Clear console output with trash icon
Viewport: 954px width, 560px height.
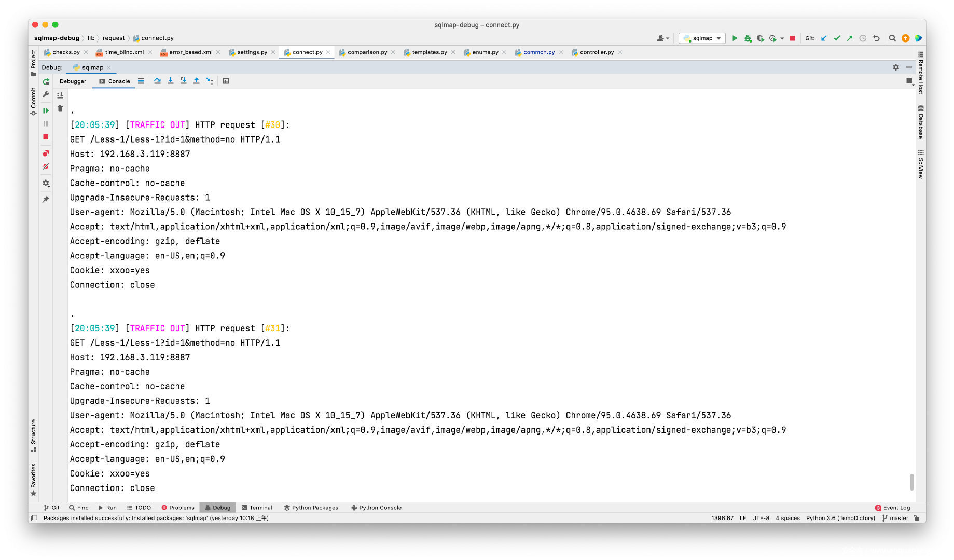click(60, 109)
